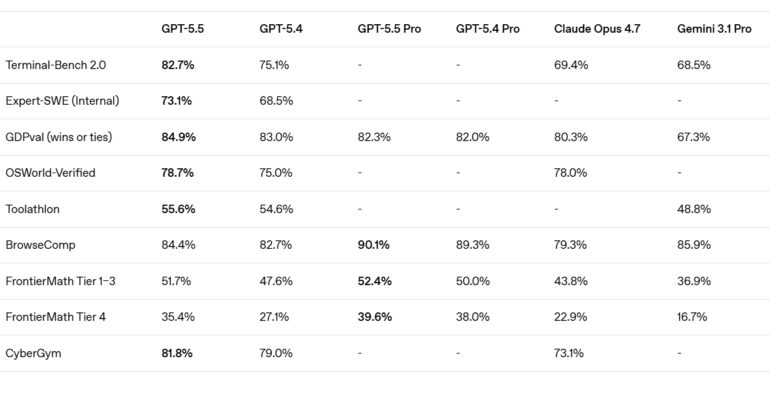Select the Expert-SWE (Internal) row label

tap(59, 101)
